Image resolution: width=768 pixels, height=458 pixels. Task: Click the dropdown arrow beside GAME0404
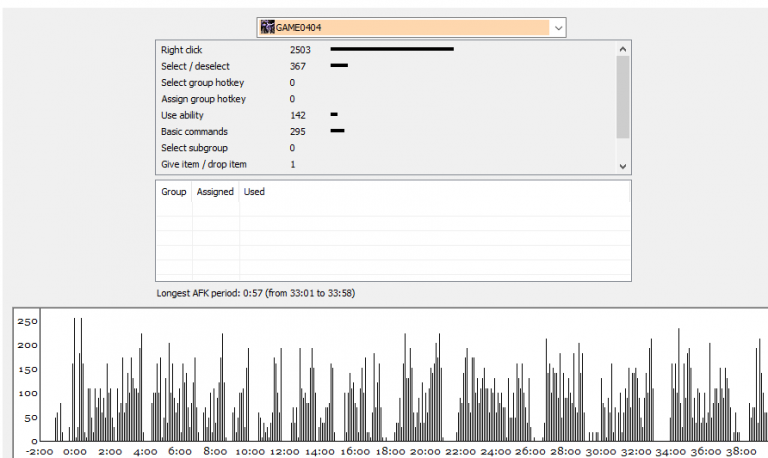558,28
